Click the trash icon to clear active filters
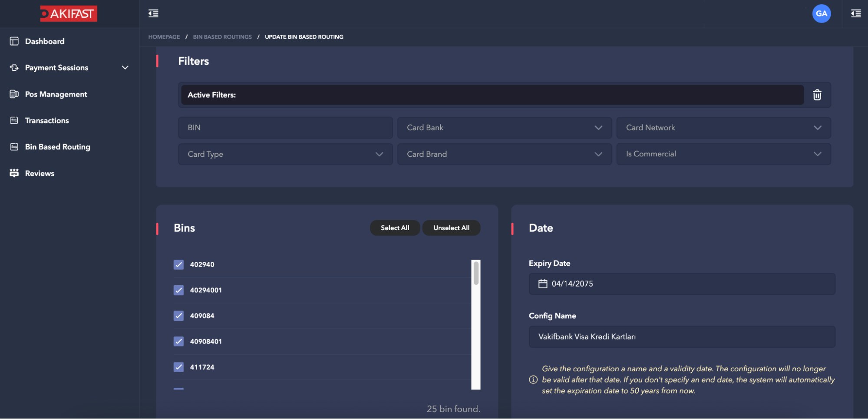868x419 pixels. pos(817,95)
